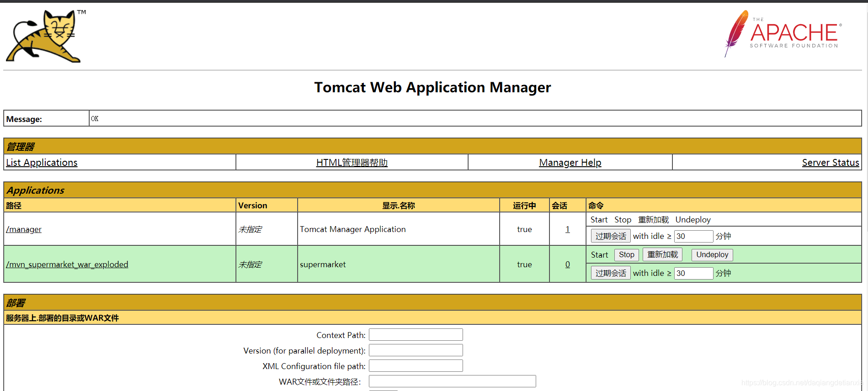This screenshot has height=391, width=868.
Task: View sessions count 0 for supermarket
Action: [568, 264]
